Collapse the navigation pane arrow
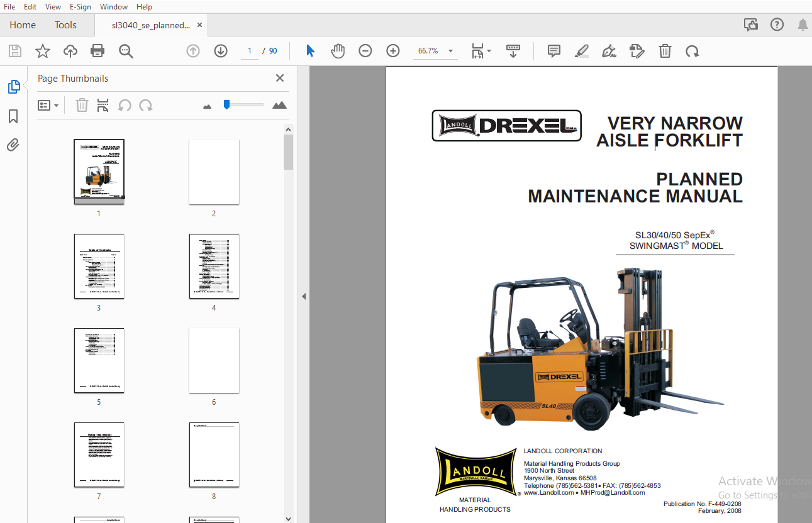 coord(304,296)
